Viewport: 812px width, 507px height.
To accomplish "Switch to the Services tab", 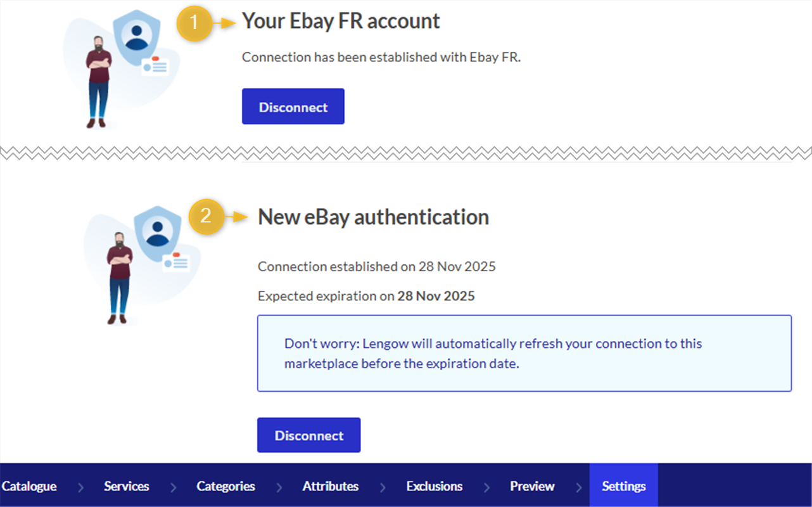I will pyautogui.click(x=127, y=486).
